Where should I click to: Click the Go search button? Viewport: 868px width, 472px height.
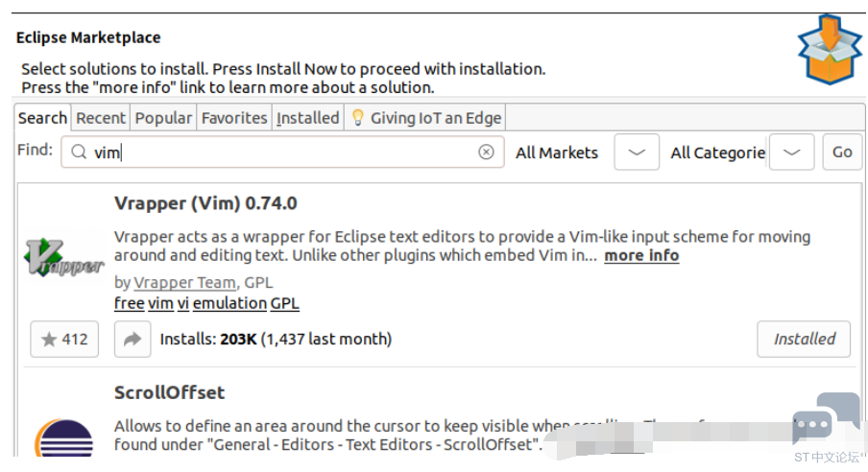tap(842, 153)
